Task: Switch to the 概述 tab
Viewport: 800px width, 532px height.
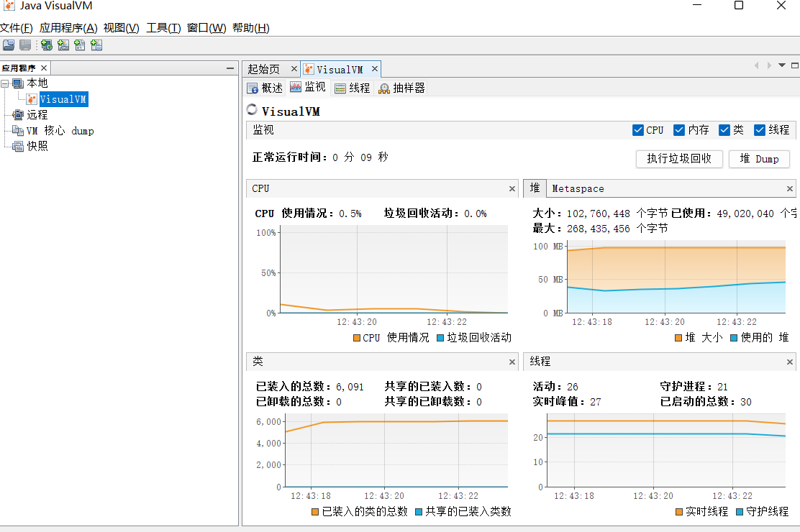Action: point(265,88)
